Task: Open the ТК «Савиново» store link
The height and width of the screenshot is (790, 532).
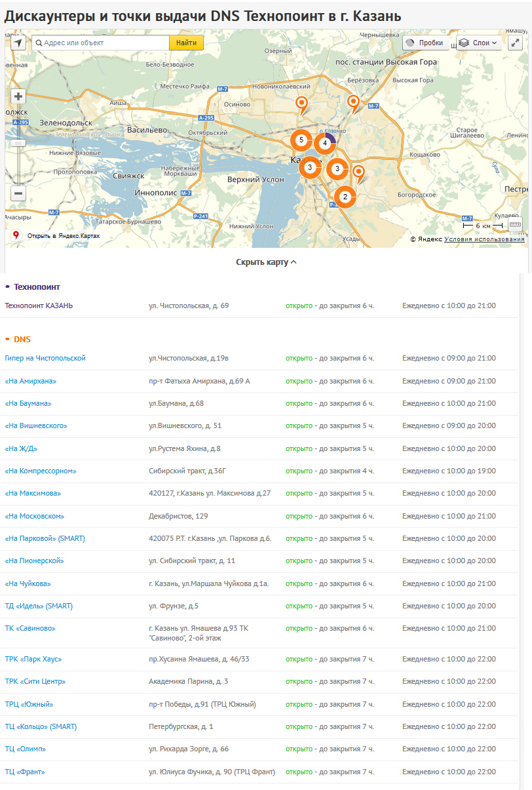Action: pyautogui.click(x=30, y=628)
